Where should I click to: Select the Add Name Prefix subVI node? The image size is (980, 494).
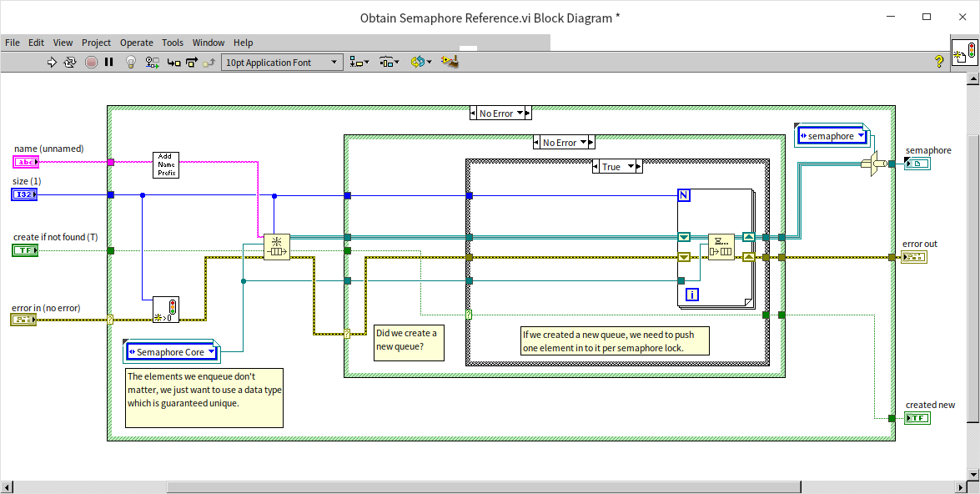click(x=165, y=164)
